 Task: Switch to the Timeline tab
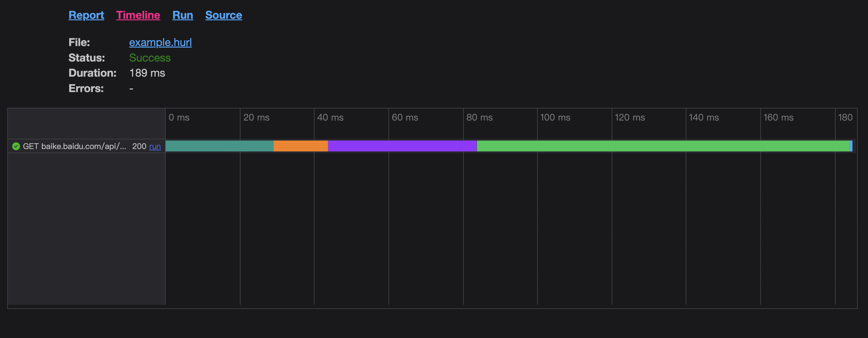click(138, 15)
